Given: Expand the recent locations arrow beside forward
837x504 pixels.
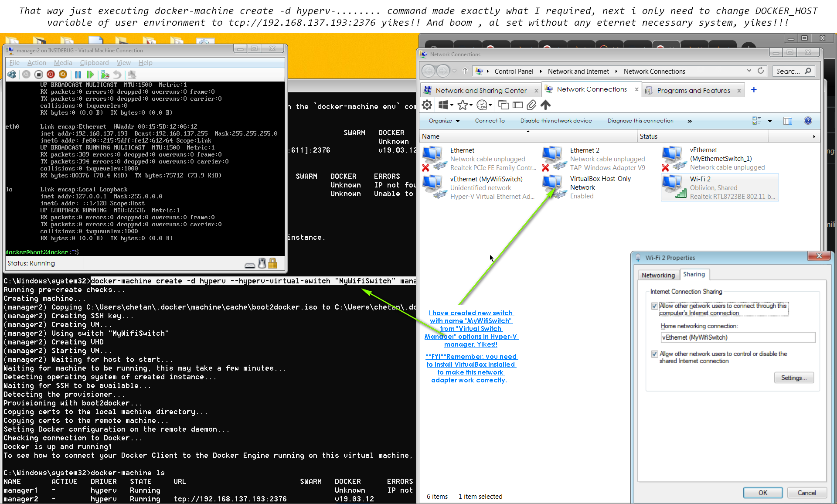Looking at the screenshot, I should click(454, 71).
